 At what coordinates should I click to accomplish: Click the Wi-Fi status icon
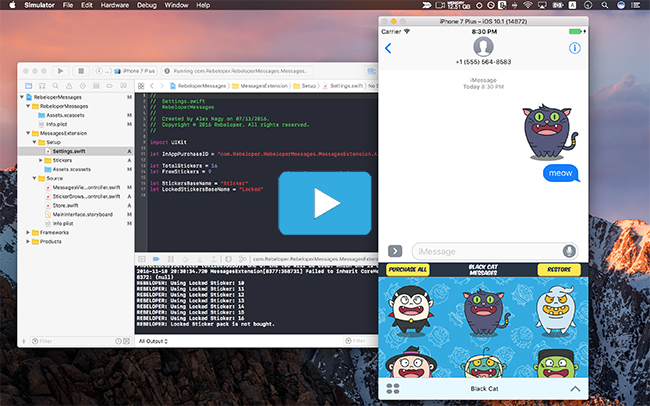[x=527, y=5]
